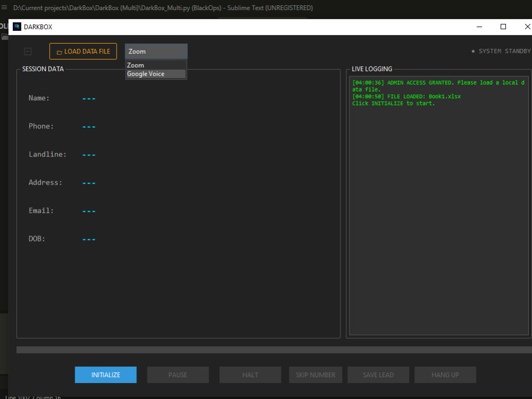Select Zoom from the dropdown list

[156, 65]
